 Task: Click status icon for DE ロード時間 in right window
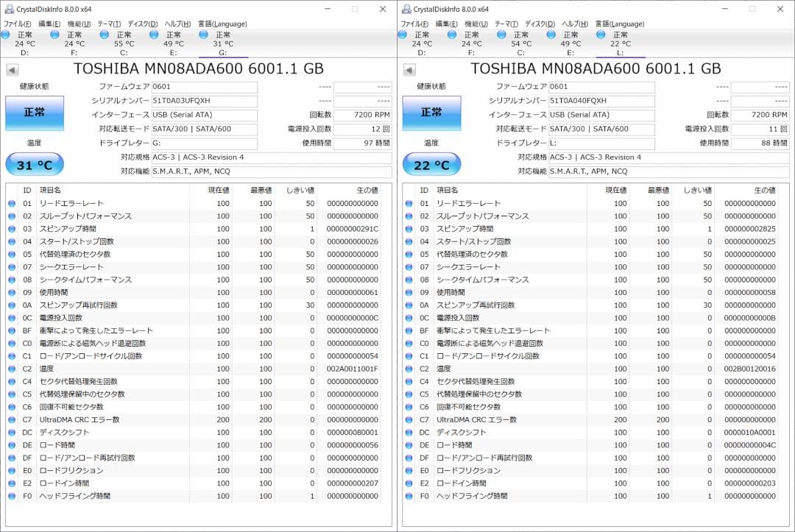coord(409,445)
